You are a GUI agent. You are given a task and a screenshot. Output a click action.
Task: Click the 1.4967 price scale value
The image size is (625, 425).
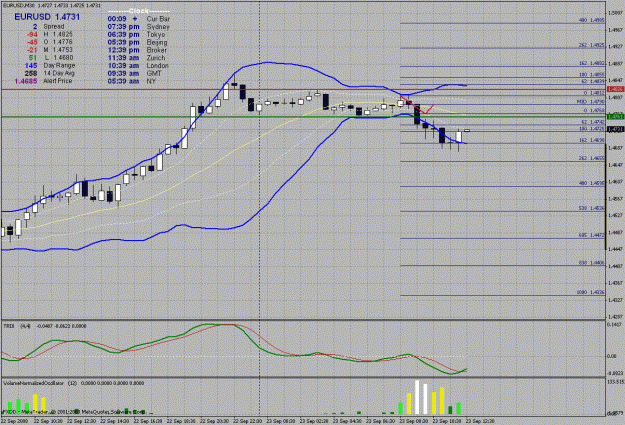pyautogui.click(x=616, y=30)
